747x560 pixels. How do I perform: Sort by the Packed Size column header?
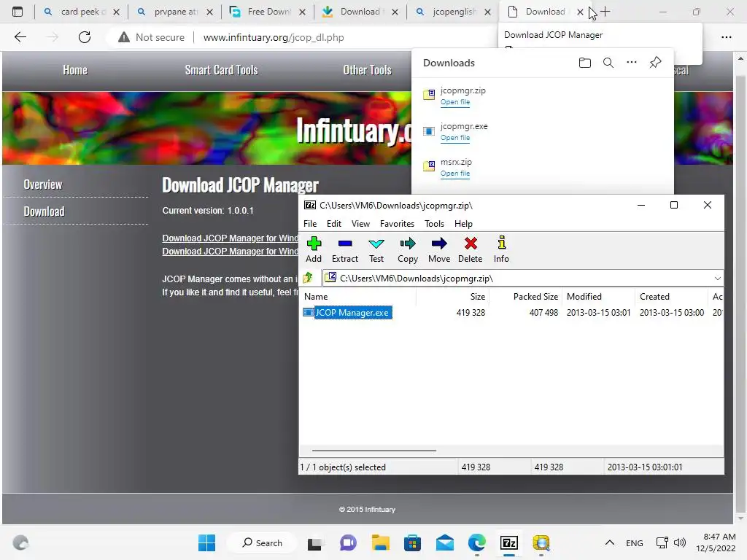pos(526,297)
